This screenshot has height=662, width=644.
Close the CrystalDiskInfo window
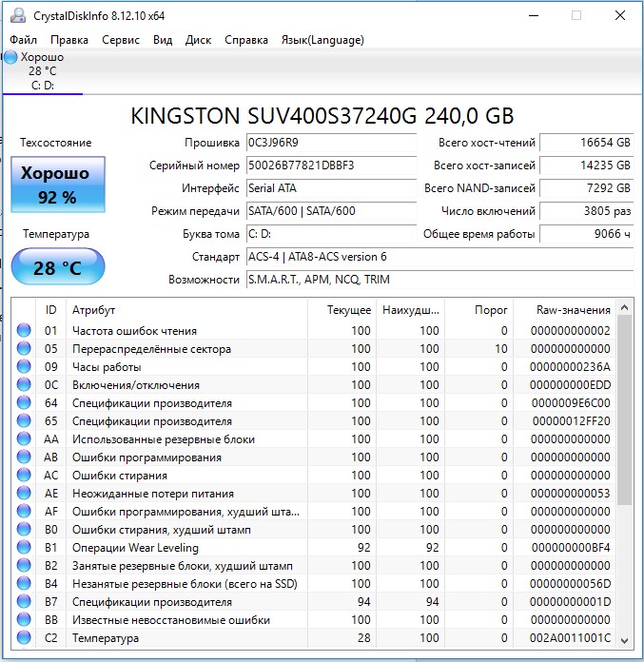(x=620, y=15)
